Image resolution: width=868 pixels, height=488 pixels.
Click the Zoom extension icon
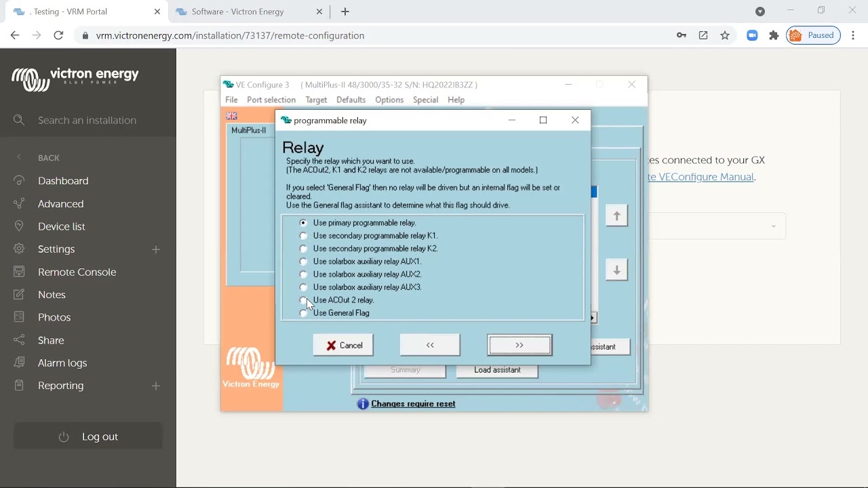pyautogui.click(x=752, y=35)
